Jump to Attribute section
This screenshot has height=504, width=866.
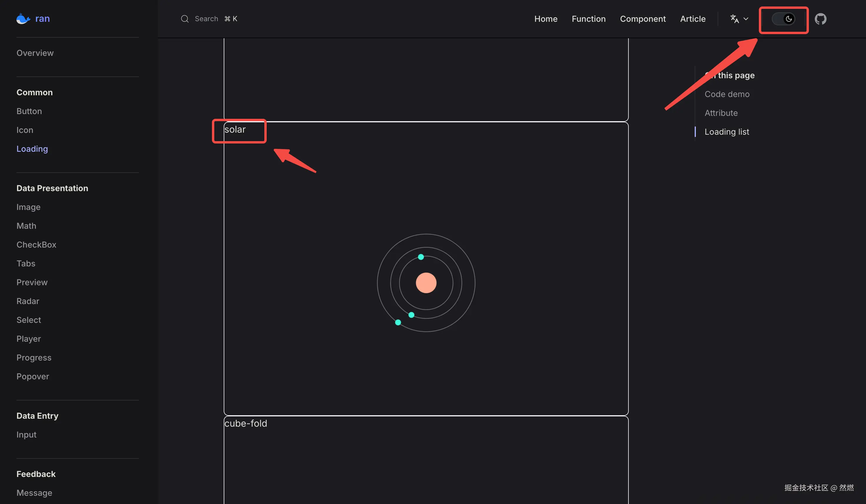[x=721, y=113]
